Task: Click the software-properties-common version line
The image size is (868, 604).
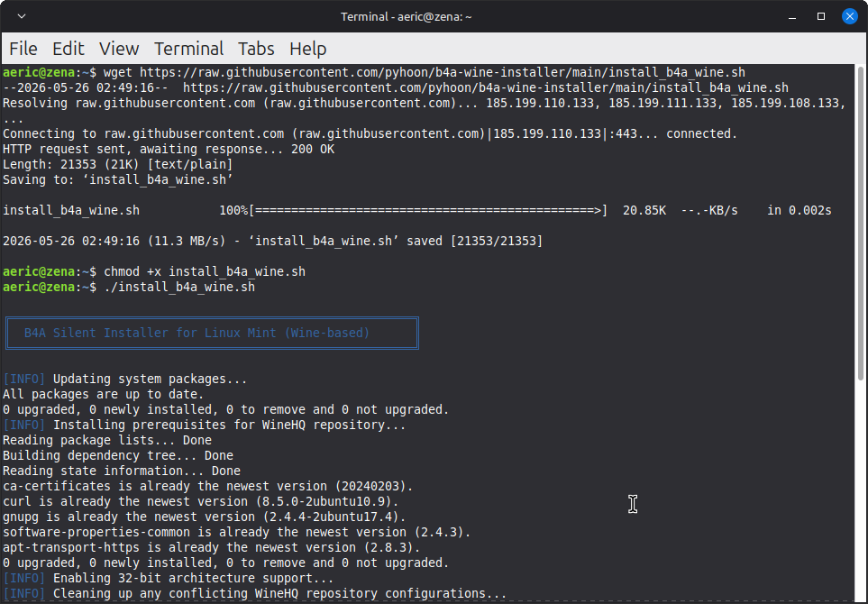Action: [x=236, y=533]
